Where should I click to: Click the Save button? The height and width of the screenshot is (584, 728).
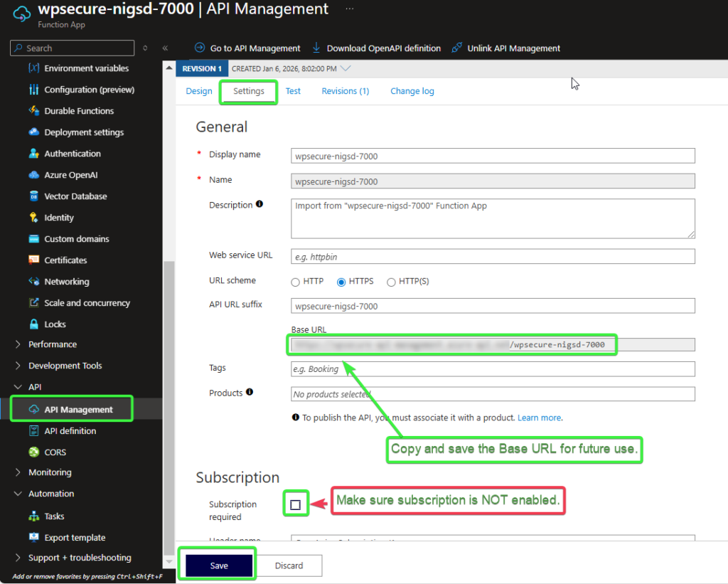click(x=219, y=566)
